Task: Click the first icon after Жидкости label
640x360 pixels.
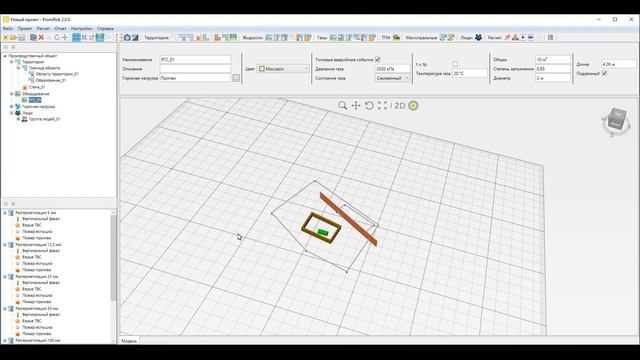Action: (269, 38)
